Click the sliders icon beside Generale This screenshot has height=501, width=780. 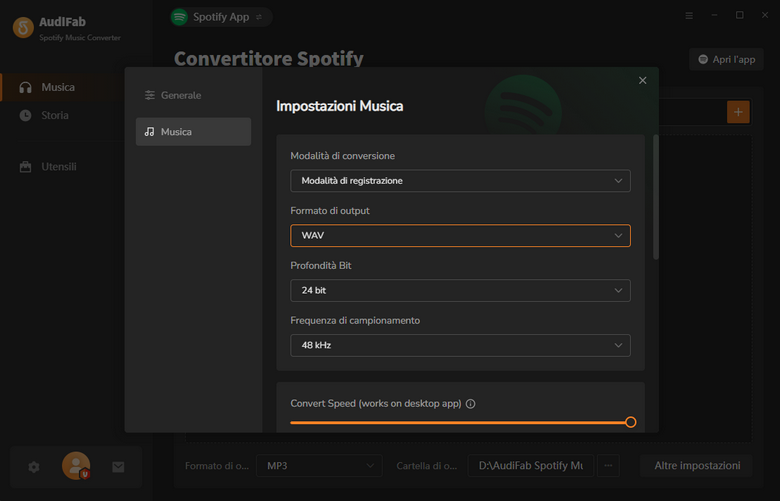coord(150,95)
